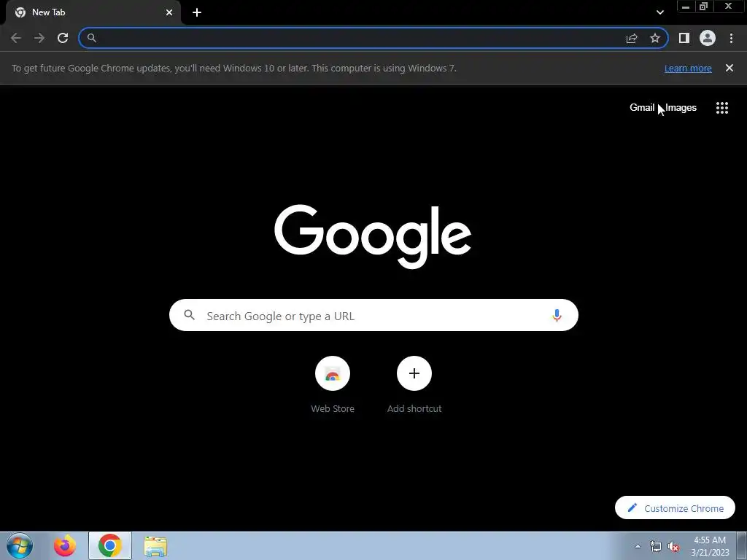The image size is (747, 560).
Task: Click the network status tray icon
Action: pyautogui.click(x=656, y=546)
